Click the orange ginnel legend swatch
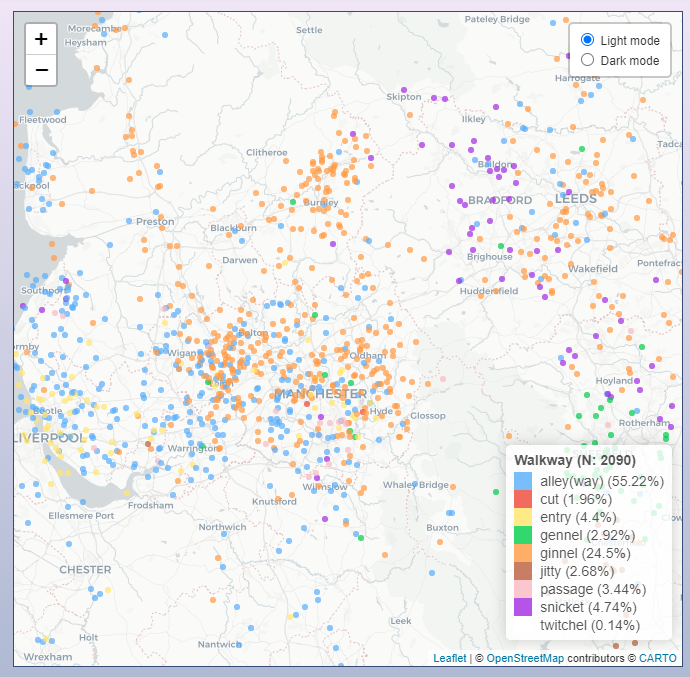The height and width of the screenshot is (677, 690). tap(523, 553)
